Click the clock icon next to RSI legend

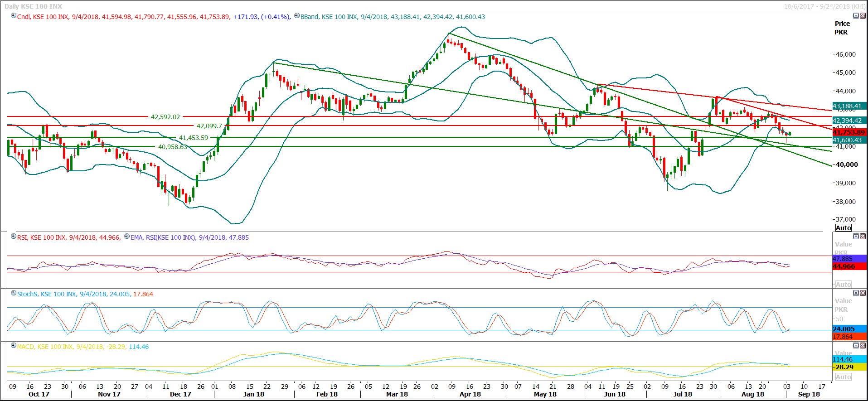tap(14, 237)
